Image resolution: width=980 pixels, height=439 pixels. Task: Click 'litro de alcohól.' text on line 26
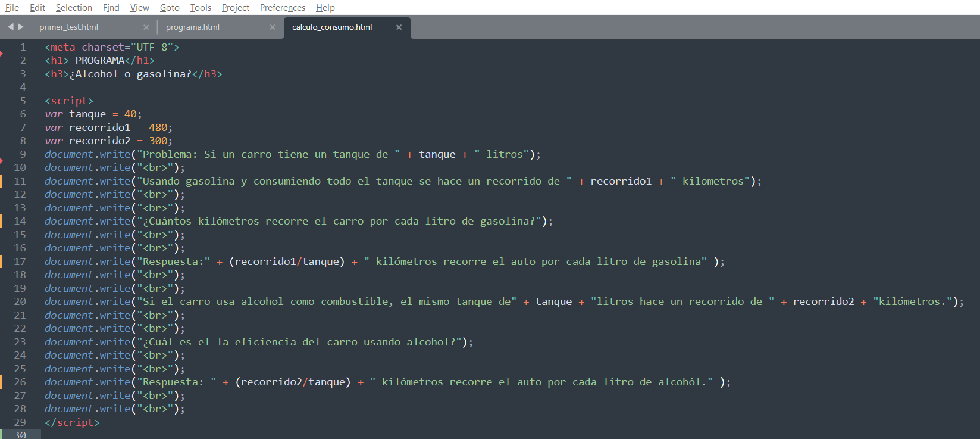click(654, 382)
